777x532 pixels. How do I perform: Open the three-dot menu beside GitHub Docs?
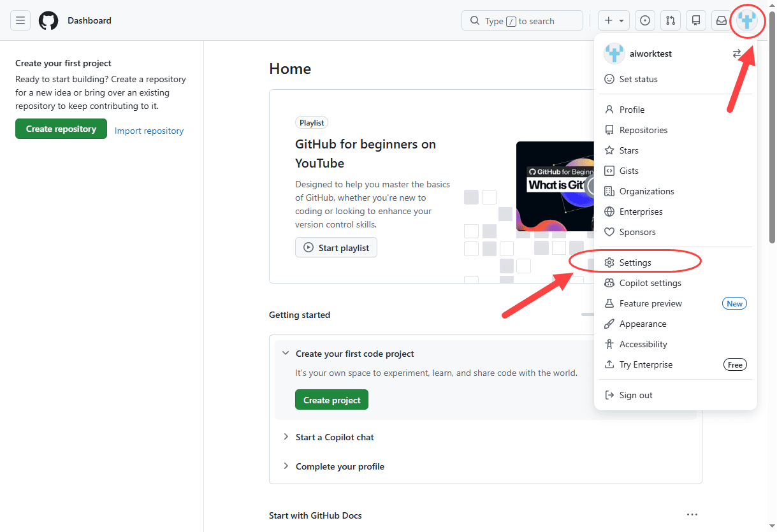coord(692,515)
